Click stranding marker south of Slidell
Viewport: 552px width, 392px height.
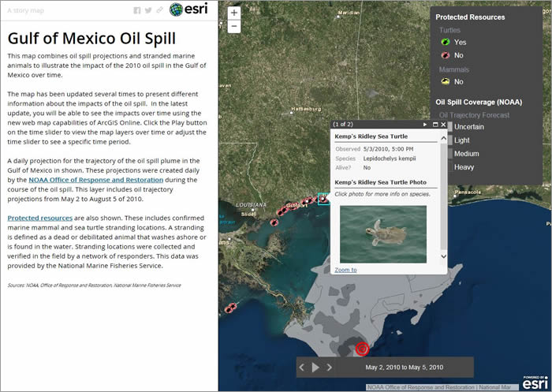click(x=274, y=222)
